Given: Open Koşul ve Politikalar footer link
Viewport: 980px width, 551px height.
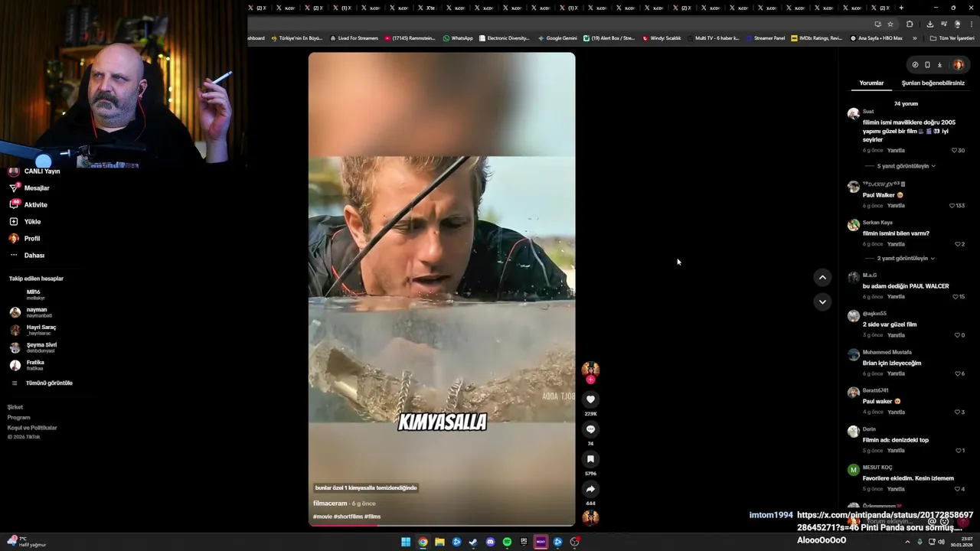Looking at the screenshot, I should 32,428.
